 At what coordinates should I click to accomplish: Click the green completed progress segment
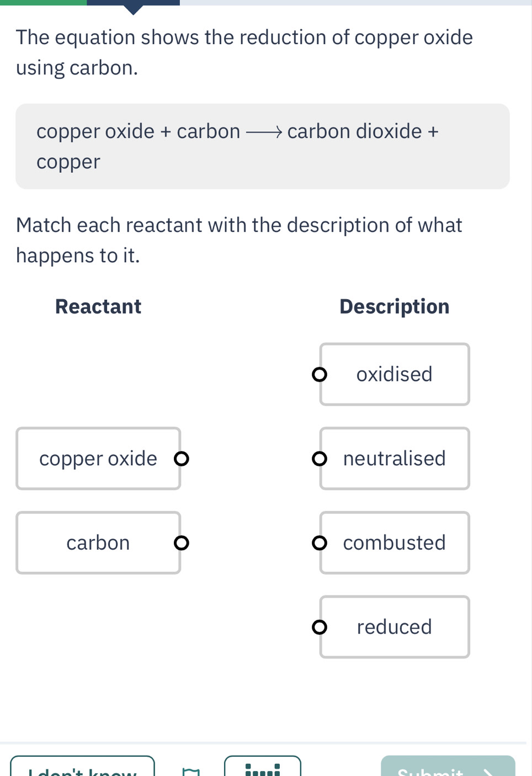click(43, 2)
